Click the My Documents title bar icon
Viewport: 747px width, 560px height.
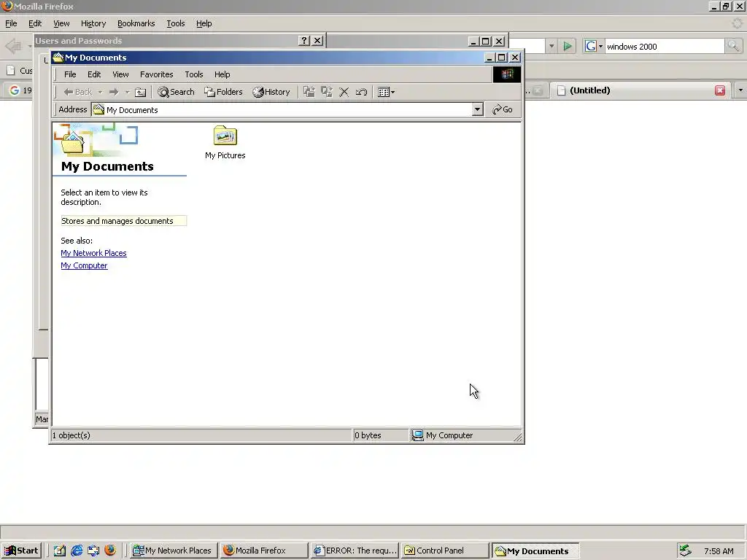click(x=58, y=57)
